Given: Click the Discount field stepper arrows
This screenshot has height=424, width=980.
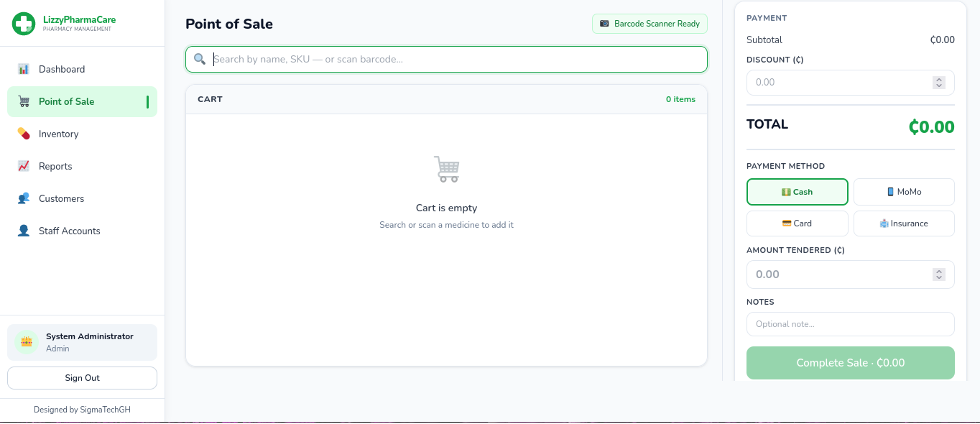Looking at the screenshot, I should 939,82.
